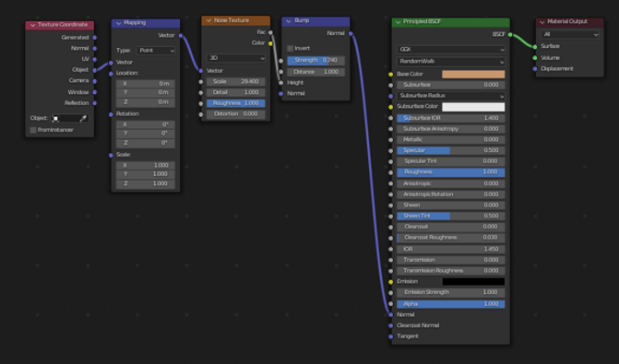Viewport: 619px width, 364px height.
Task: Click the Object field in Texture Coordinate node
Action: pyautogui.click(x=65, y=118)
